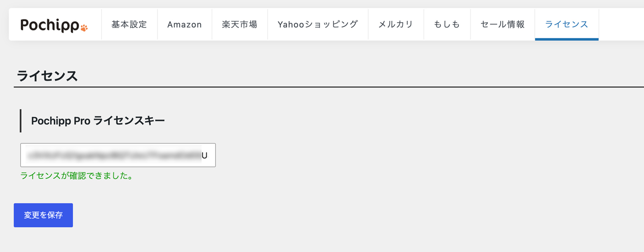644x252 pixels.
Task: Click the active ライセンス tab
Action: click(x=566, y=24)
